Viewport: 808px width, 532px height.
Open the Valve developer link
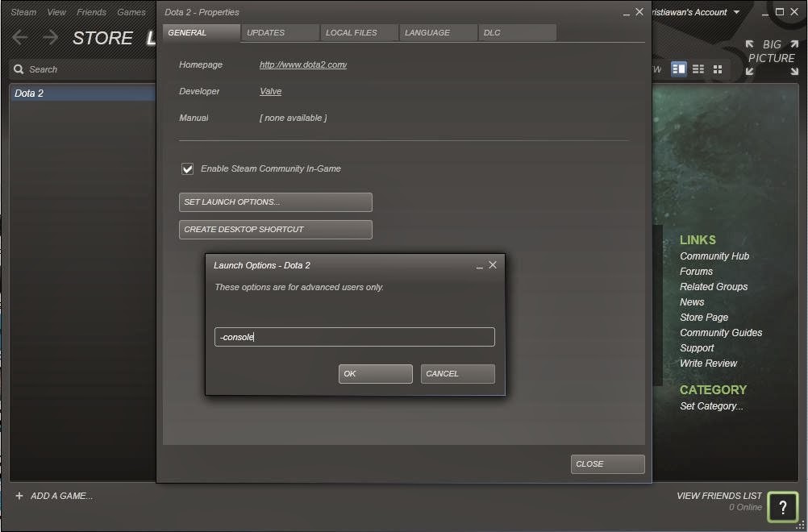point(270,91)
